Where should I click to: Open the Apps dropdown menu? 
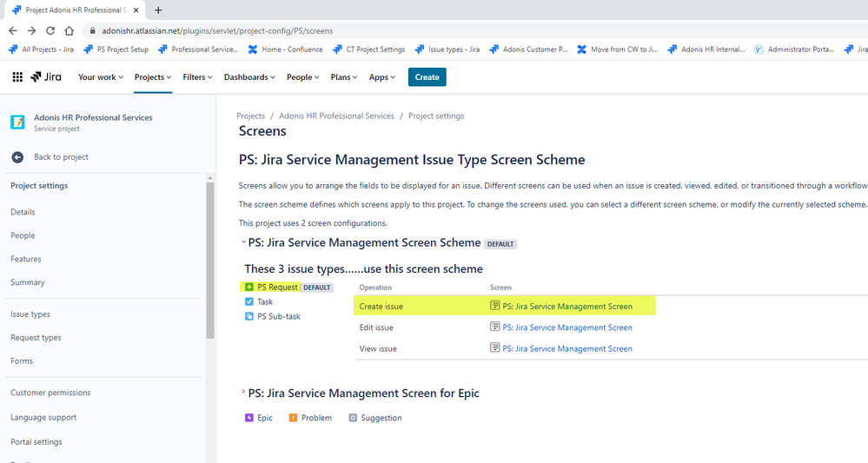coord(382,77)
